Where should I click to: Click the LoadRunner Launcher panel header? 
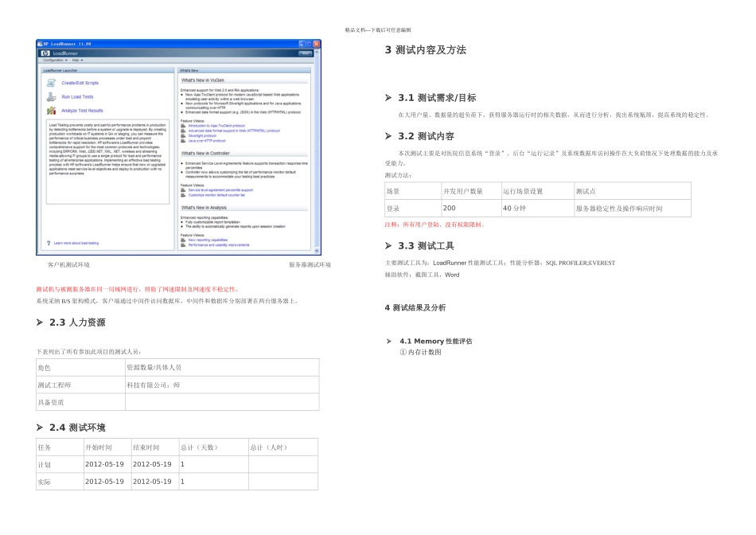(108, 70)
